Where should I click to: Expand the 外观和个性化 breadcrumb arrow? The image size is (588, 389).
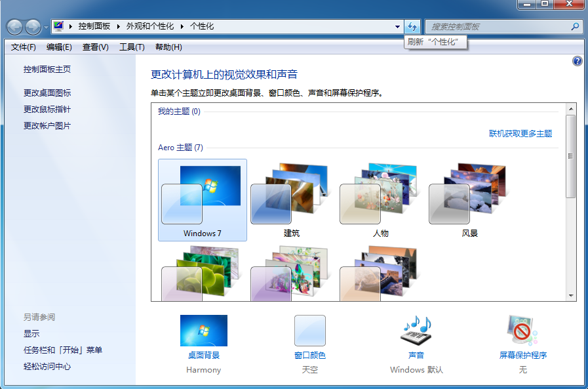183,26
